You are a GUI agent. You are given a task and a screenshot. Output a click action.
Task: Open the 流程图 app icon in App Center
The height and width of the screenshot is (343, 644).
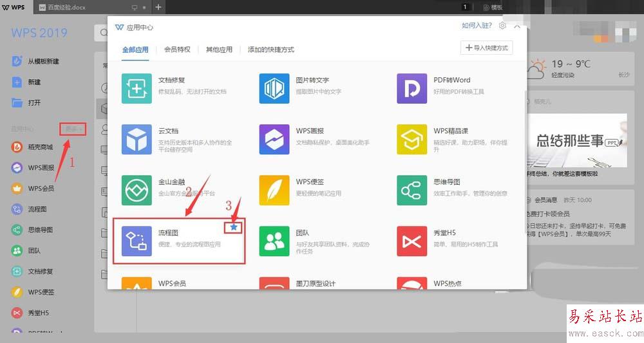[x=137, y=241]
